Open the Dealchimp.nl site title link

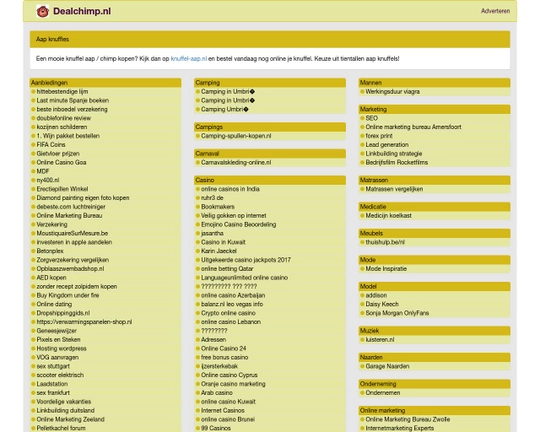click(x=82, y=11)
